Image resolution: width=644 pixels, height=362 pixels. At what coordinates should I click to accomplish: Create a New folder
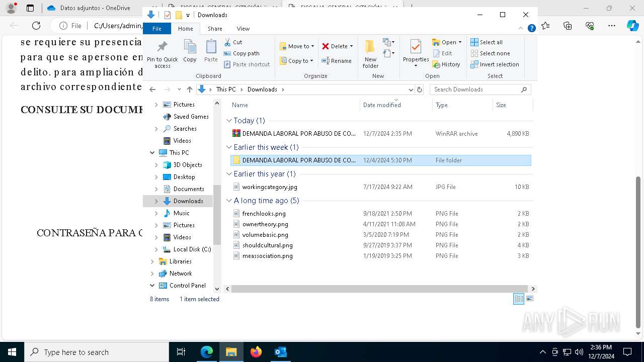(370, 54)
